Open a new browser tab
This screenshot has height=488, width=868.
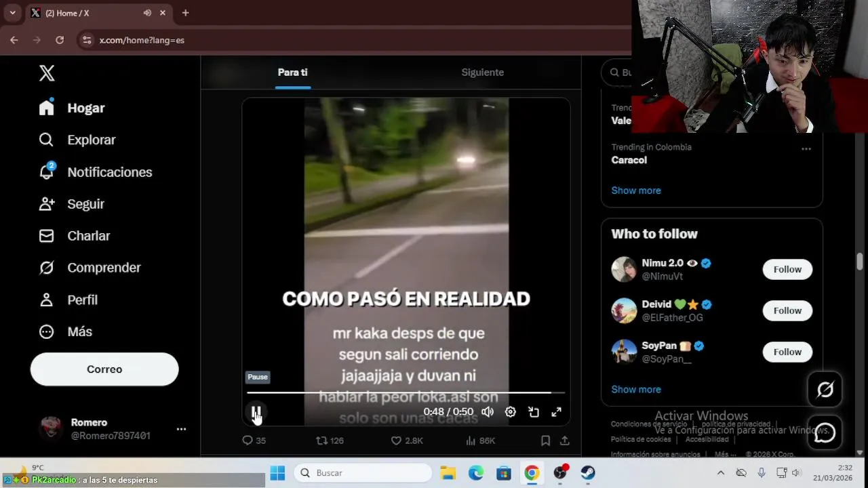(x=185, y=13)
